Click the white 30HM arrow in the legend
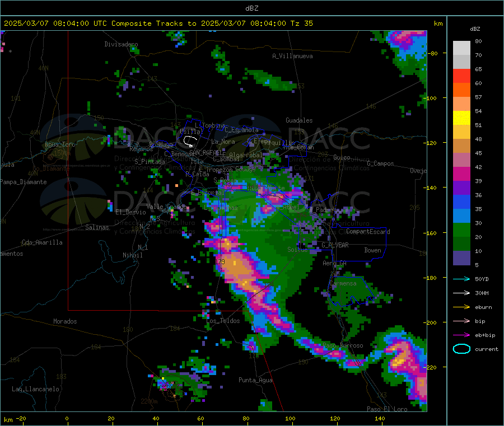504x426 pixels. 461,293
